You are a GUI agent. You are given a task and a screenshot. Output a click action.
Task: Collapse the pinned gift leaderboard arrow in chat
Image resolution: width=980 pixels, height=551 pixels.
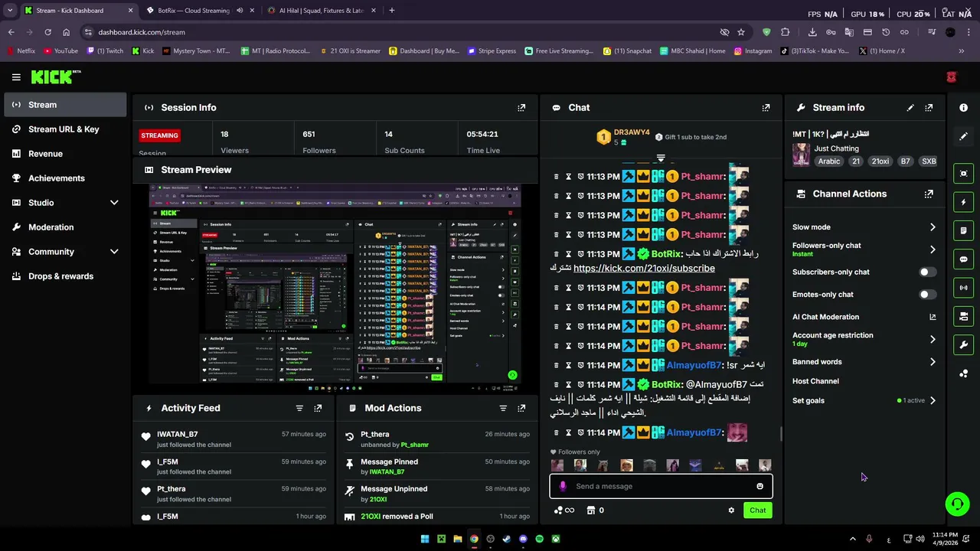pyautogui.click(x=661, y=158)
